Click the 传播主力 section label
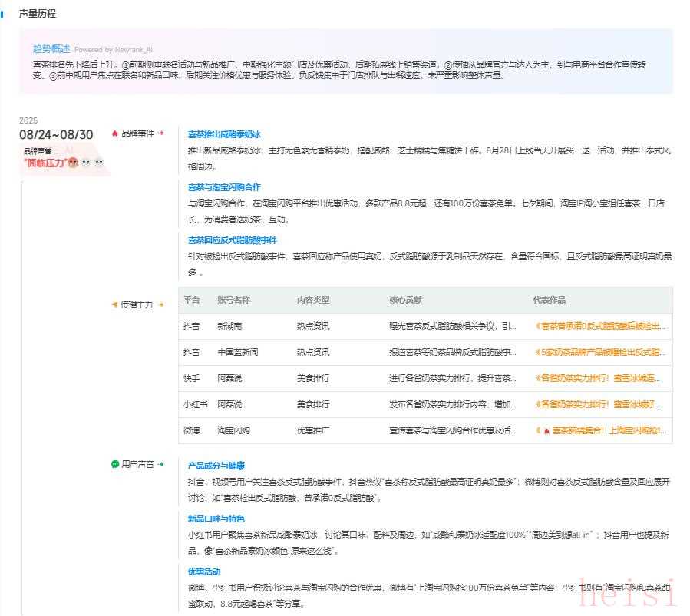The image size is (690, 616). coord(137,305)
